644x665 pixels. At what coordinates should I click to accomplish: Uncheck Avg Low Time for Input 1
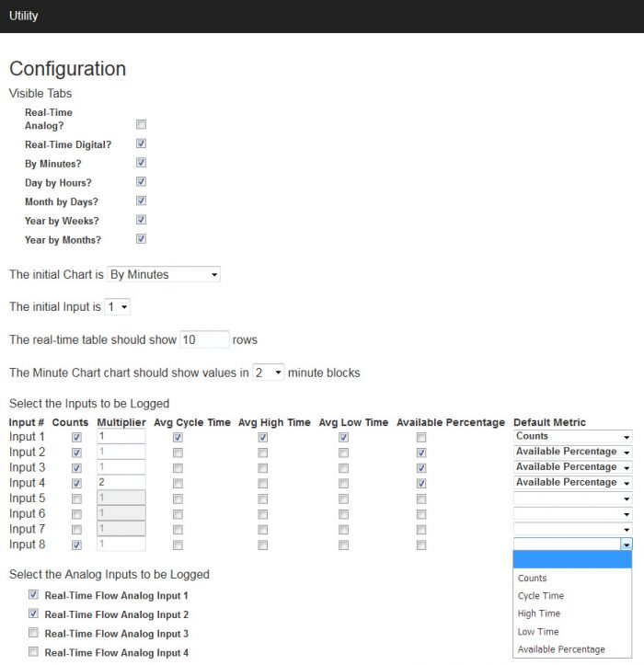pos(343,437)
